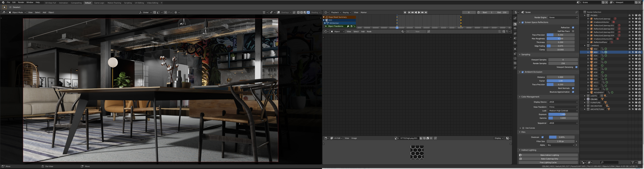Switch to the UV Editing workspace tab
The height and width of the screenshot is (169, 644).
[x=139, y=3]
